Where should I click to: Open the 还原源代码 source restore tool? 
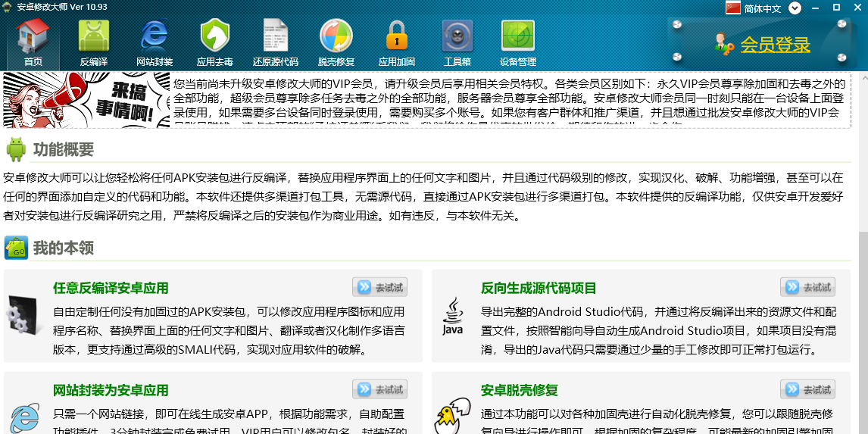(275, 43)
